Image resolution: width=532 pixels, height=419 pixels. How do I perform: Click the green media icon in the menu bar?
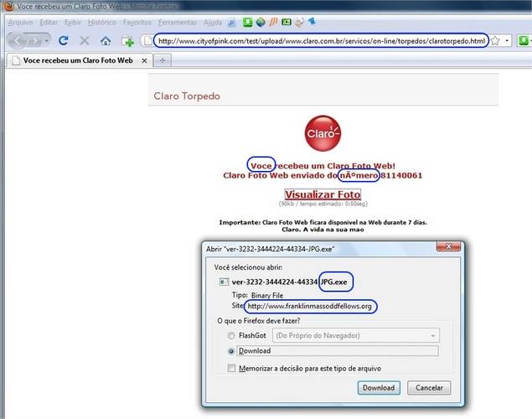(287, 23)
